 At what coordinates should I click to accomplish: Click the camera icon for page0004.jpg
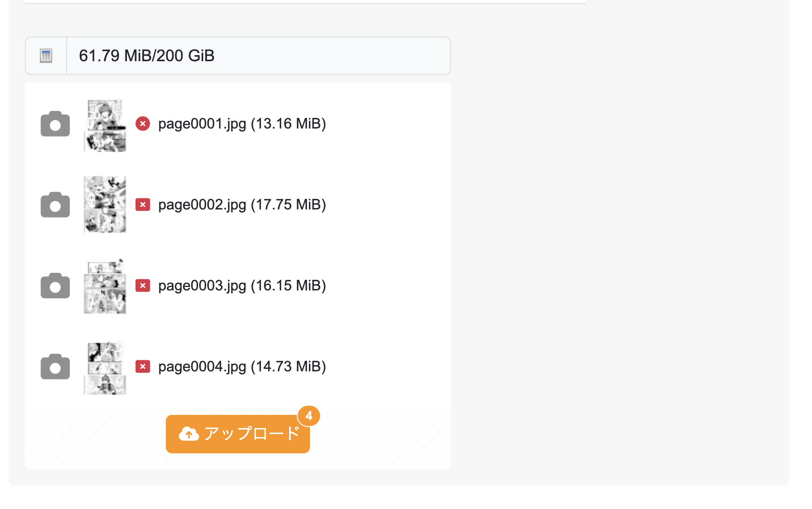(55, 367)
